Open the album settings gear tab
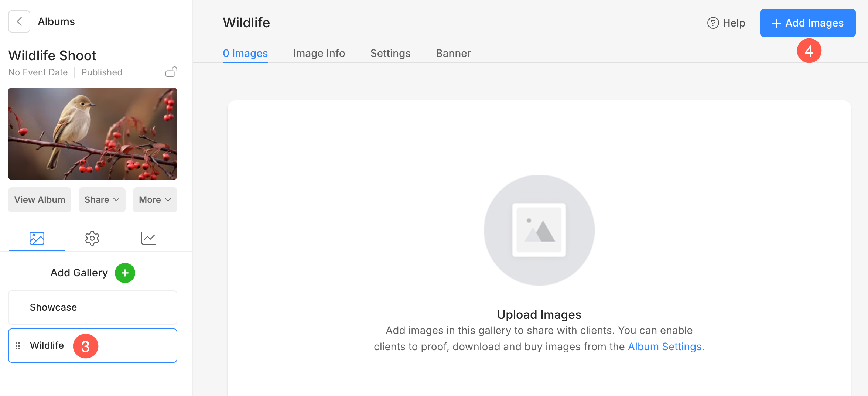 click(92, 238)
